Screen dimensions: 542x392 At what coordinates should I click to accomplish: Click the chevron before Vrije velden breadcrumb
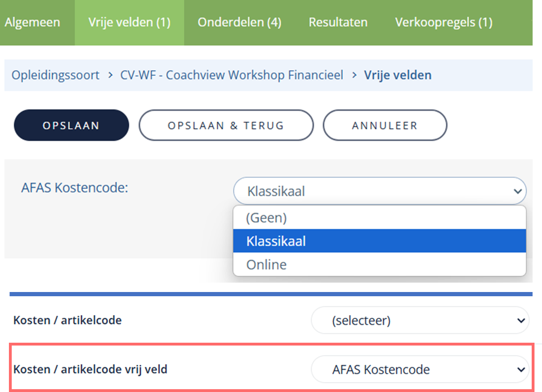pyautogui.click(x=354, y=75)
